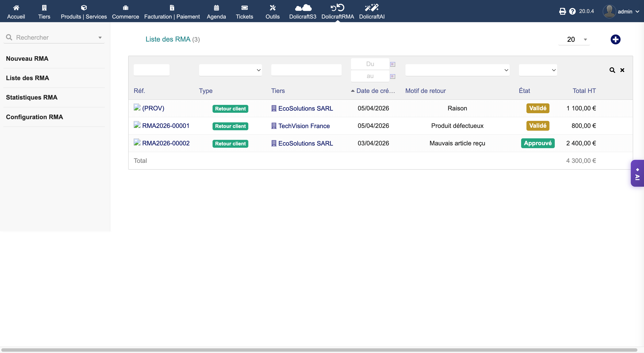Sort by the Date de création column header
Viewport: 644px width, 353px height.
(x=375, y=91)
